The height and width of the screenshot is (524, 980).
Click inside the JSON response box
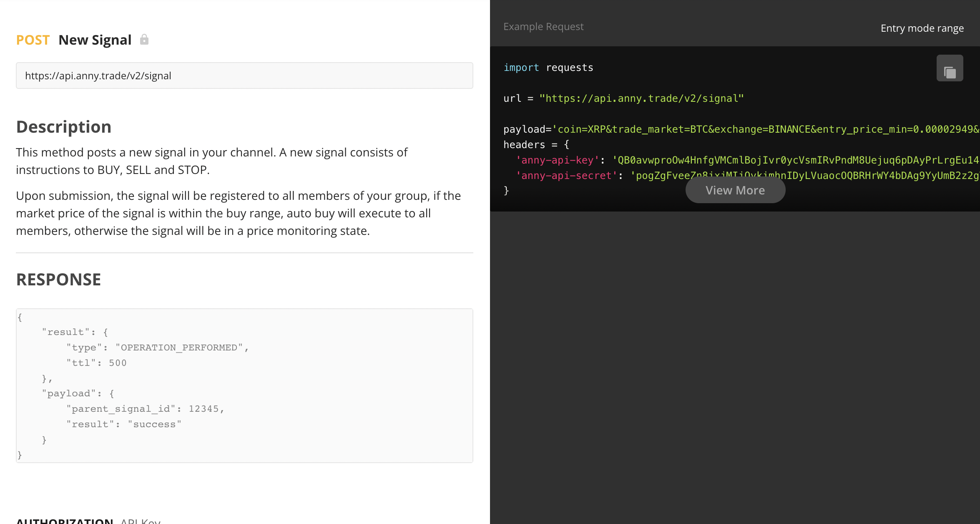(244, 384)
